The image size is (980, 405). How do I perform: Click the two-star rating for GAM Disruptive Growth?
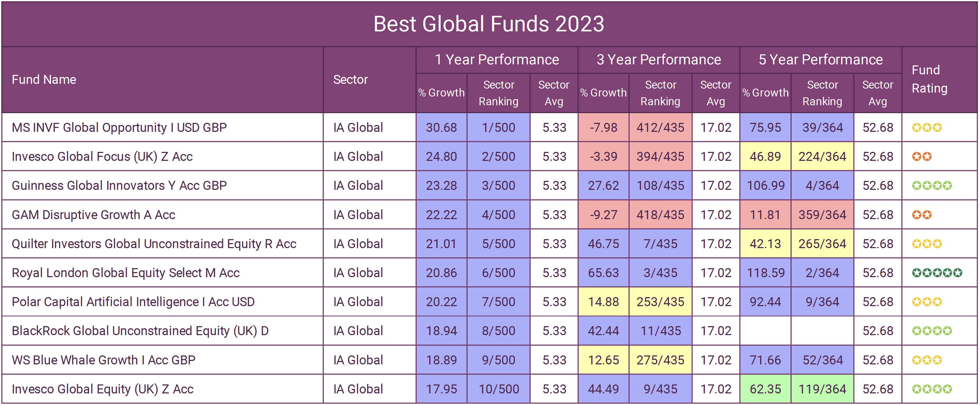click(921, 215)
